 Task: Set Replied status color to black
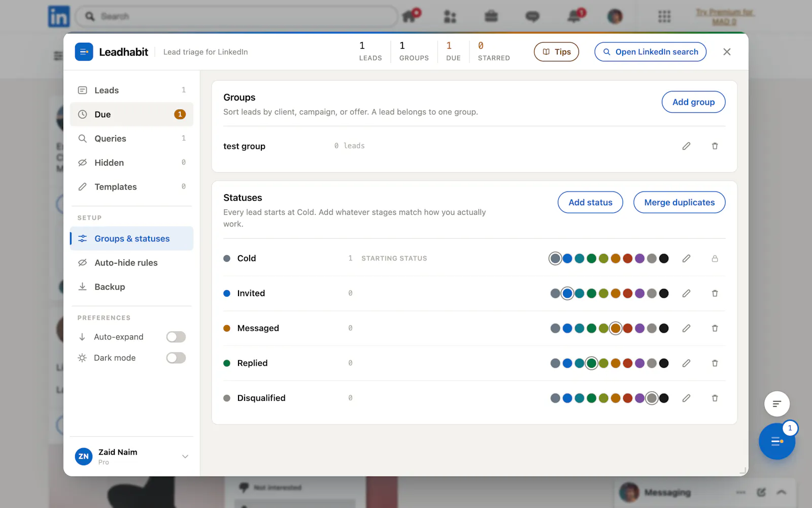[x=664, y=363]
